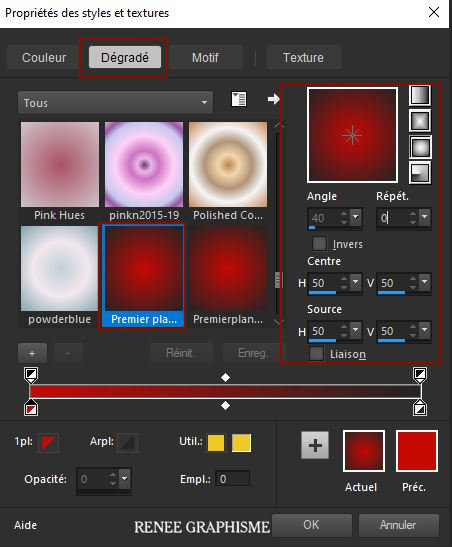The image size is (452, 547).
Task: Add to swatches with the plus icon
Action: point(315,445)
